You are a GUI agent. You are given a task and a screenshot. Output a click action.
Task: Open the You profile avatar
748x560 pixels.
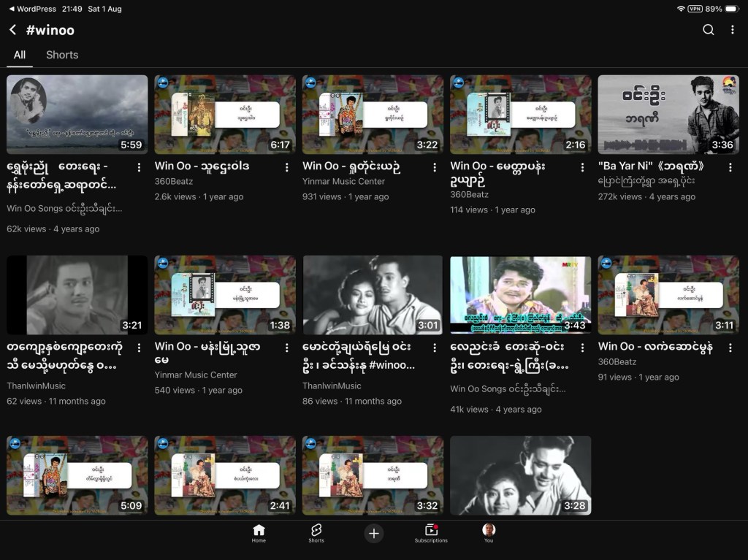click(489, 533)
